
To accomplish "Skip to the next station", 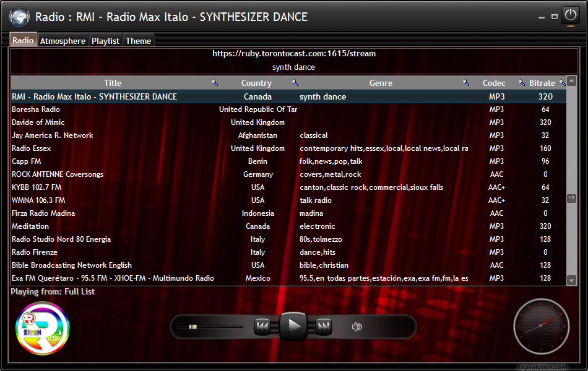I will tap(324, 326).
